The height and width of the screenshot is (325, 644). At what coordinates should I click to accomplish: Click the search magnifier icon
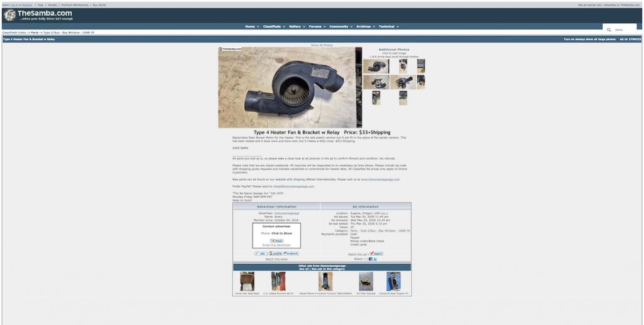(609, 30)
